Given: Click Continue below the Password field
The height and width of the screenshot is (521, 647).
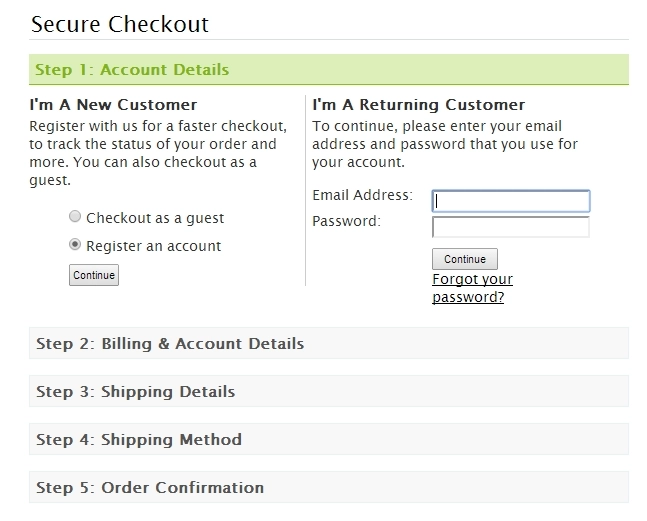Looking at the screenshot, I should 465,259.
